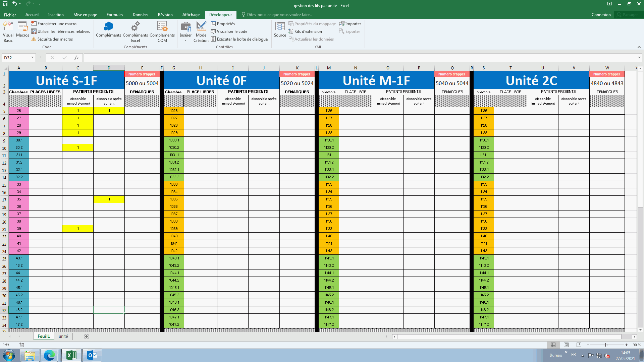Click the Connexion sign-in link
644x362 pixels.
tap(601, 15)
